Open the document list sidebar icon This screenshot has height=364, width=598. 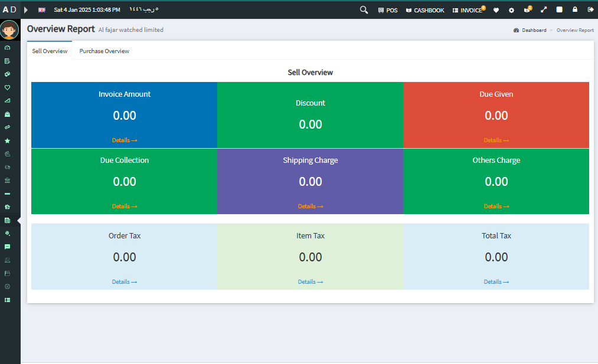(7, 61)
